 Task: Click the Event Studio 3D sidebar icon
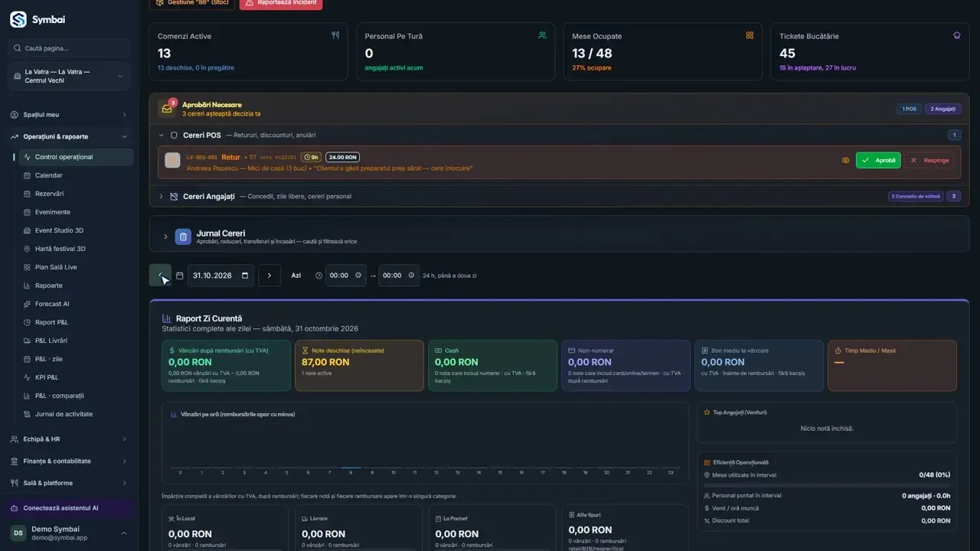coord(27,230)
